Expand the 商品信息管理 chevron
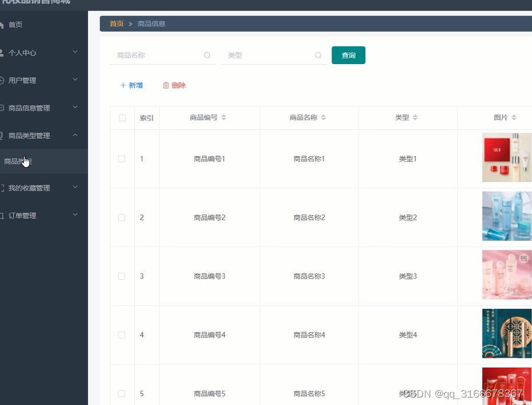 (x=76, y=107)
